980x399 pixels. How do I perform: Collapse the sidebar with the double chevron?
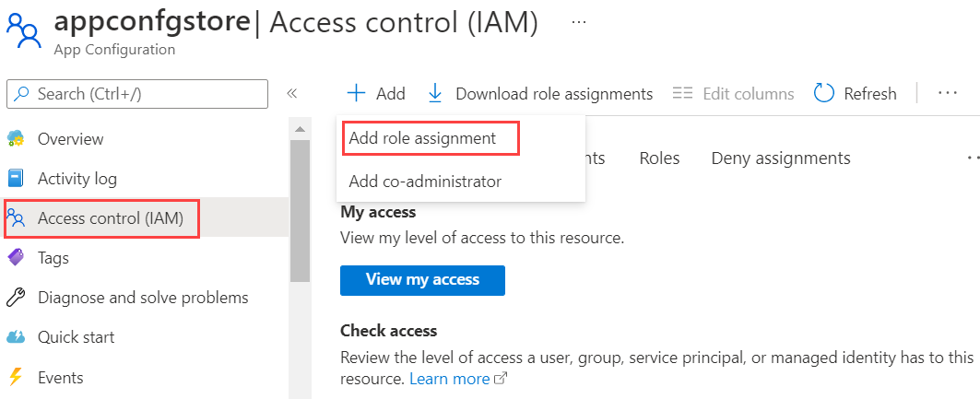[292, 93]
